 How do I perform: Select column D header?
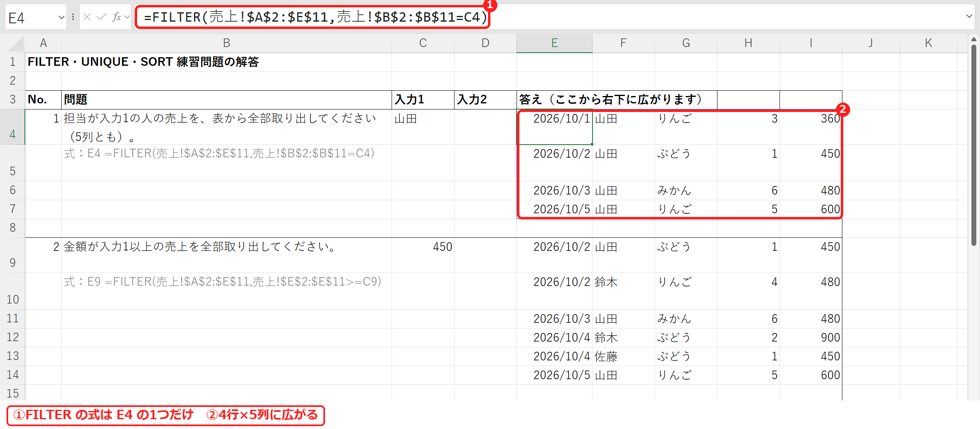coord(486,43)
